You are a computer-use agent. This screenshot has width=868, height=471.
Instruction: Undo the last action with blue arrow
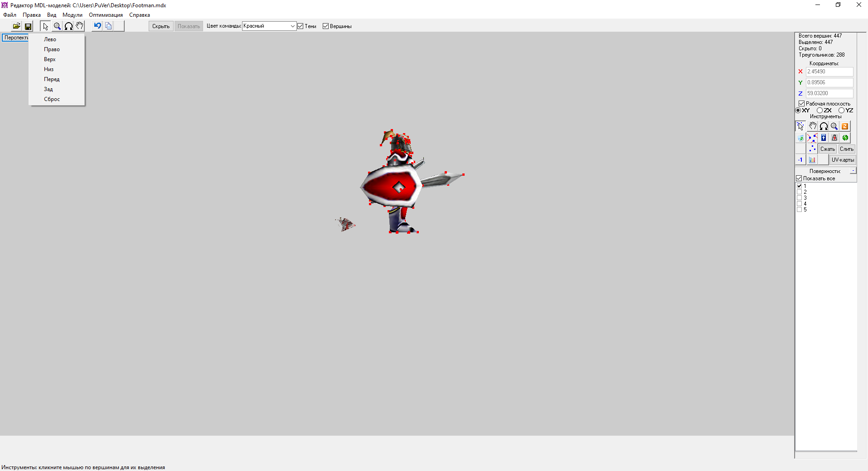97,26
